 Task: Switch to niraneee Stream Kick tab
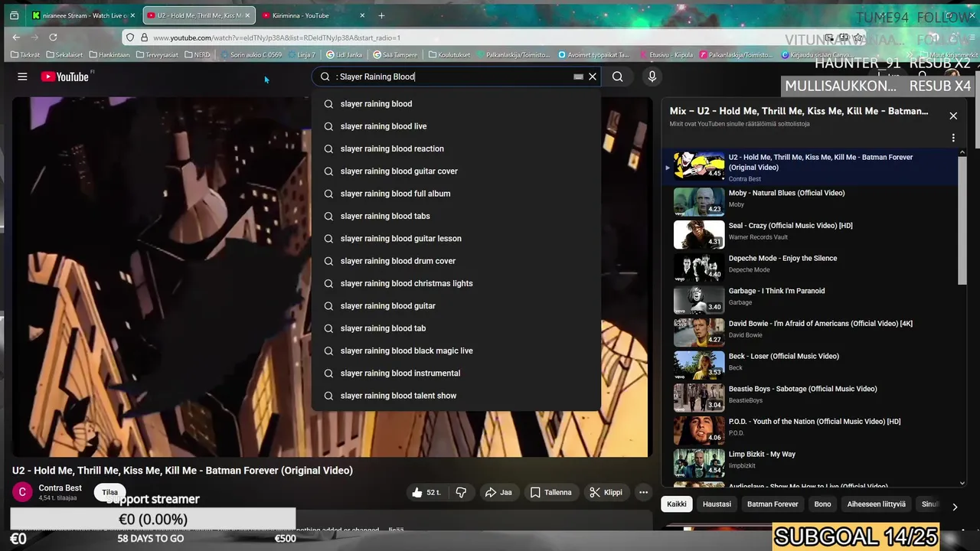tap(83, 15)
